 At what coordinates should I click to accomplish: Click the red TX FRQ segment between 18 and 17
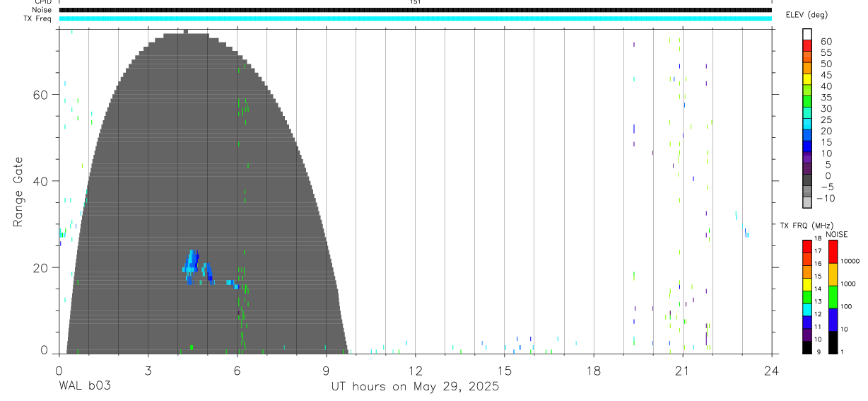(x=807, y=246)
